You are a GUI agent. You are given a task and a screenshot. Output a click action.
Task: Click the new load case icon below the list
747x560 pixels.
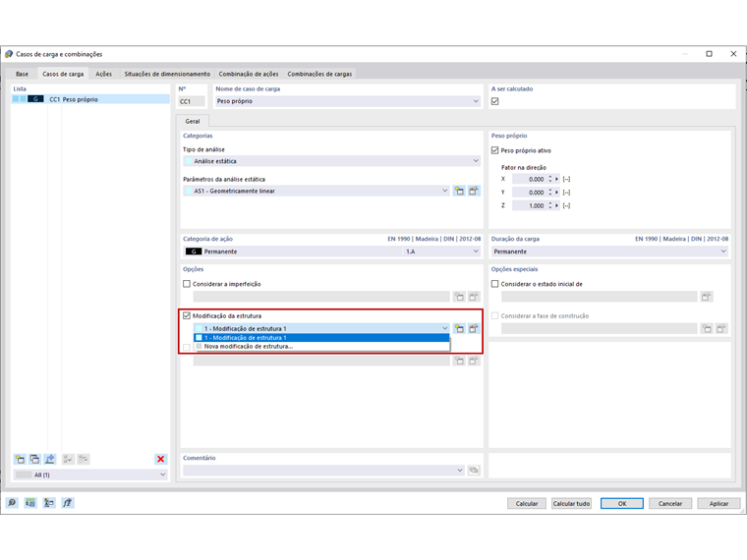click(20, 459)
